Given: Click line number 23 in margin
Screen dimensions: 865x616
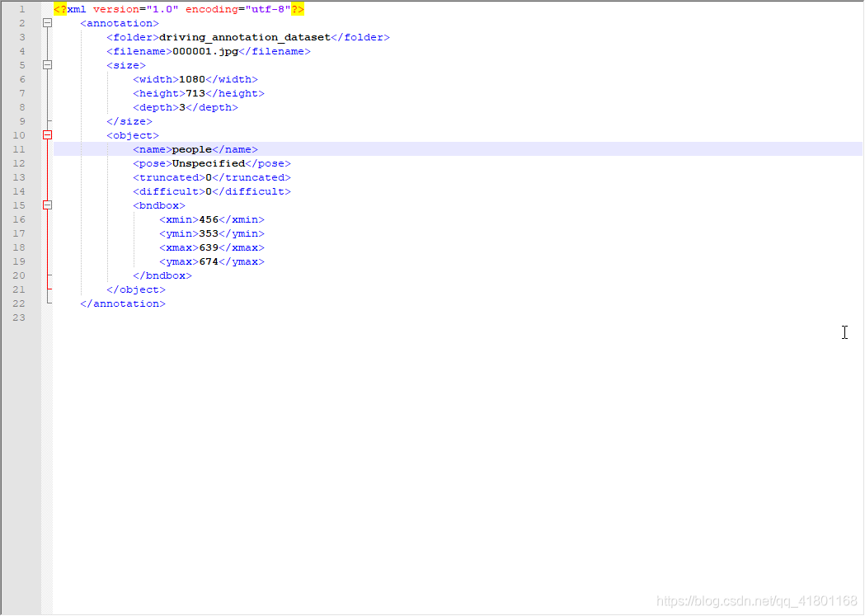Looking at the screenshot, I should click(x=19, y=317).
